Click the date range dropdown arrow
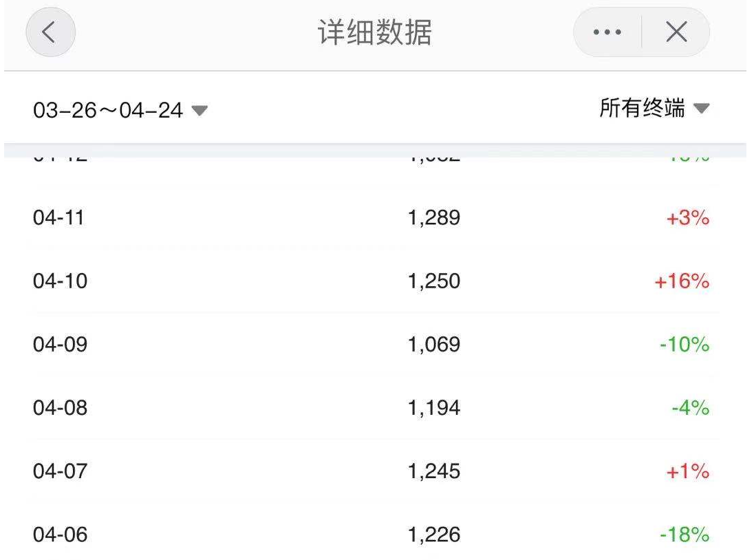The width and height of the screenshot is (754, 560). click(x=200, y=111)
